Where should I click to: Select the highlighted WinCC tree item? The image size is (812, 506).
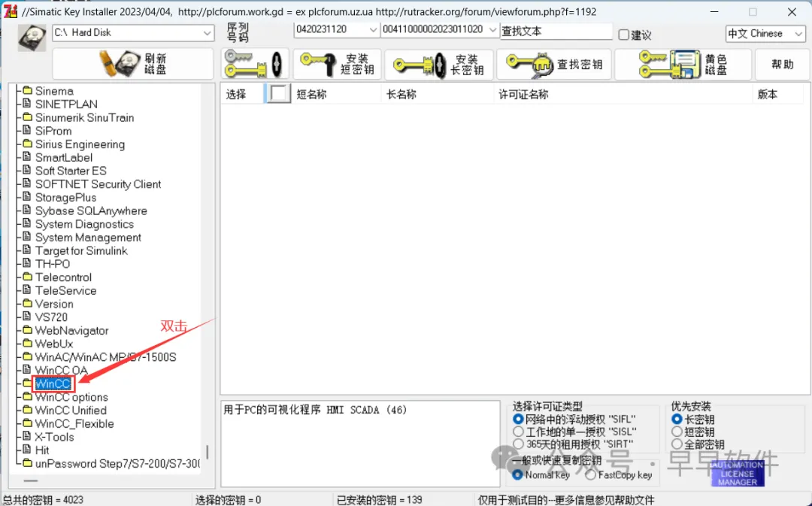pyautogui.click(x=53, y=383)
